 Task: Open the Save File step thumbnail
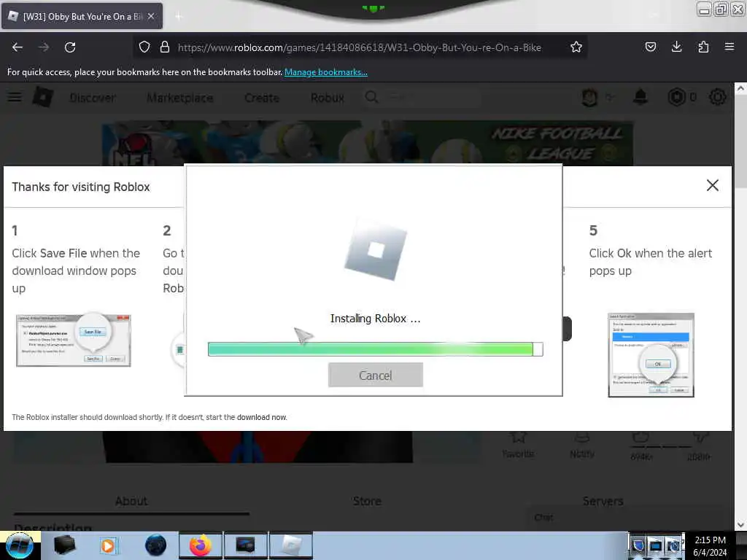pos(74,340)
